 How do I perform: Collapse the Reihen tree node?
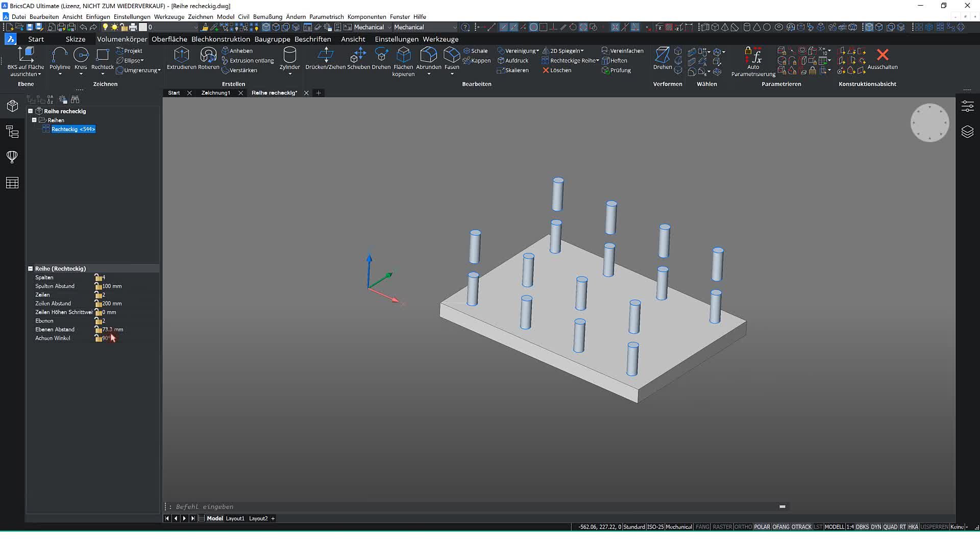tap(34, 120)
